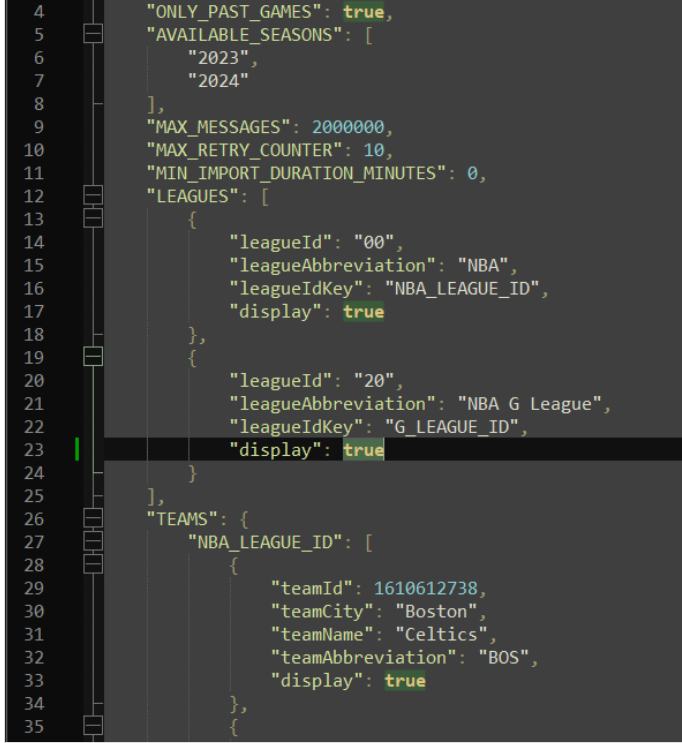
Task: Click the true value on line 23
Action: click(x=364, y=450)
